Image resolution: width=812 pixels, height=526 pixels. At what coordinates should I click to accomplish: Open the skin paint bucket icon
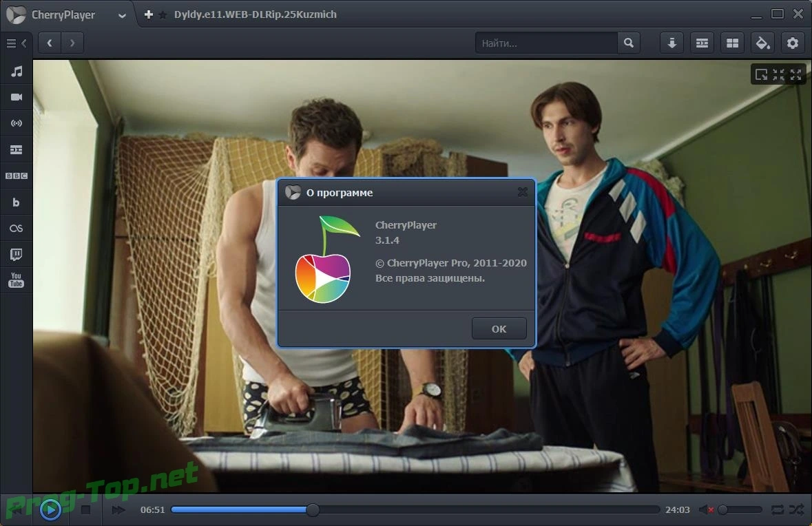pos(763,43)
